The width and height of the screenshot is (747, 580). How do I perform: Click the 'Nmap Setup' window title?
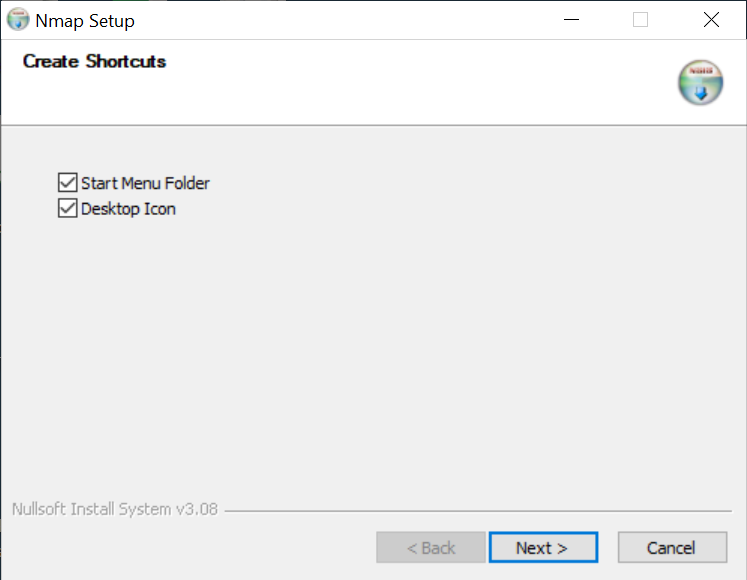tap(85, 21)
